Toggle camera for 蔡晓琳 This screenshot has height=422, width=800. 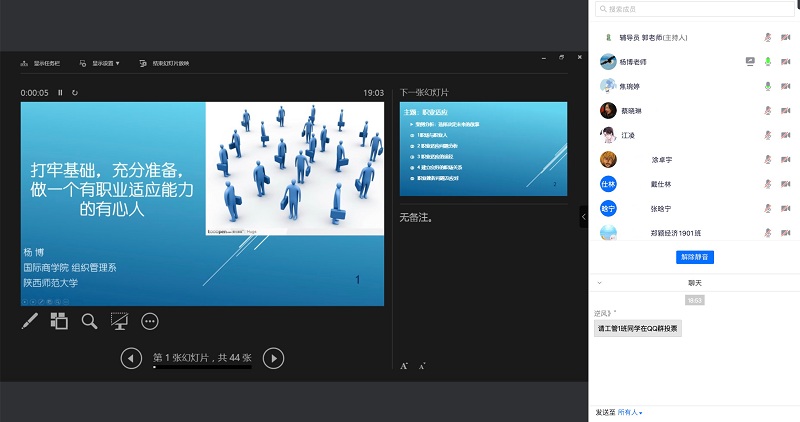[x=785, y=110]
